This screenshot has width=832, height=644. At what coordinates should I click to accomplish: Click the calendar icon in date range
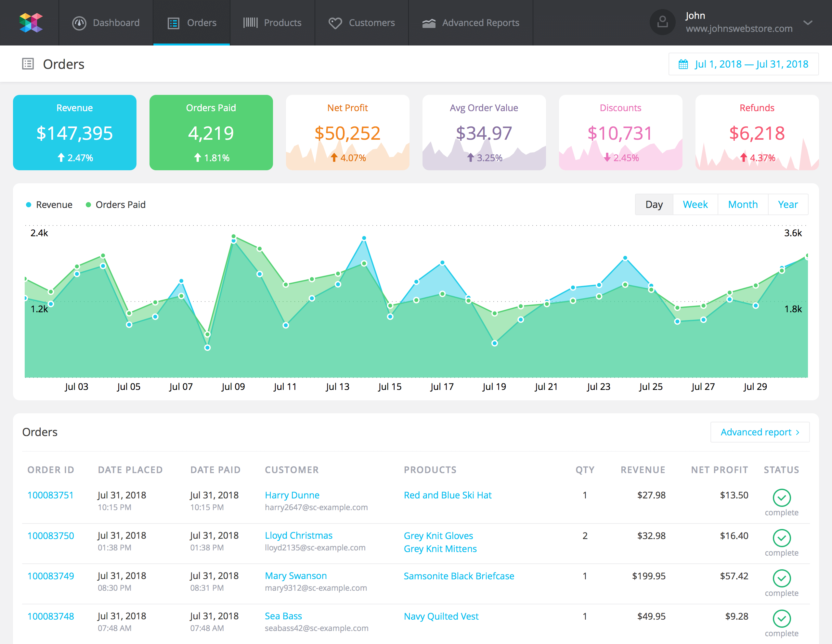pos(683,64)
